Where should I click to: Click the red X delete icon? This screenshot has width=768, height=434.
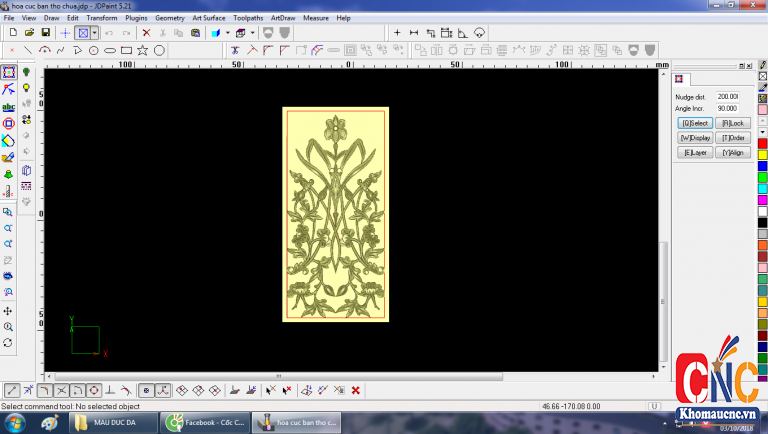(x=146, y=33)
